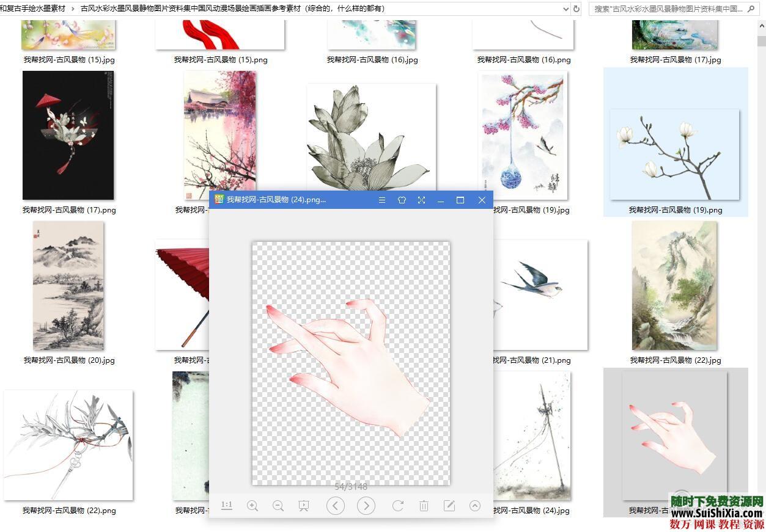
Task: Advance to the next image
Action: tap(366, 506)
